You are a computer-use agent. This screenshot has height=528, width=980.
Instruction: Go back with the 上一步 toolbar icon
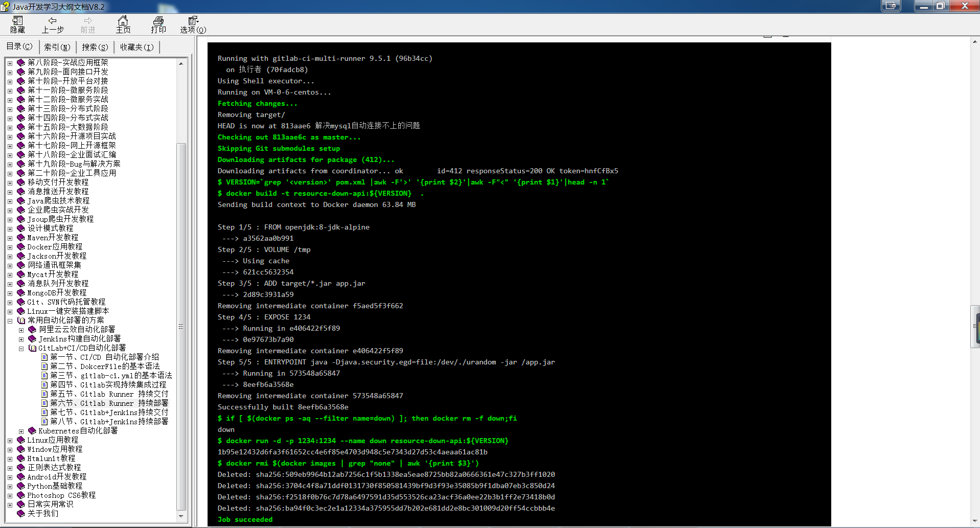(53, 25)
